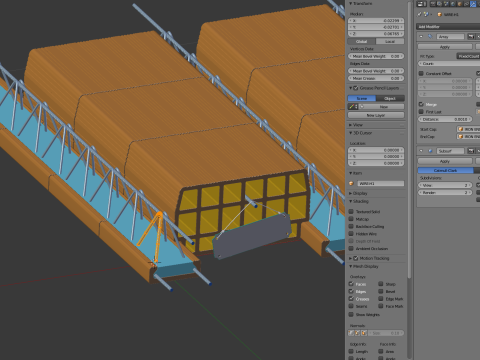This screenshot has width=480, height=360.
Task: Collapse the Shading panel
Action: point(351,201)
